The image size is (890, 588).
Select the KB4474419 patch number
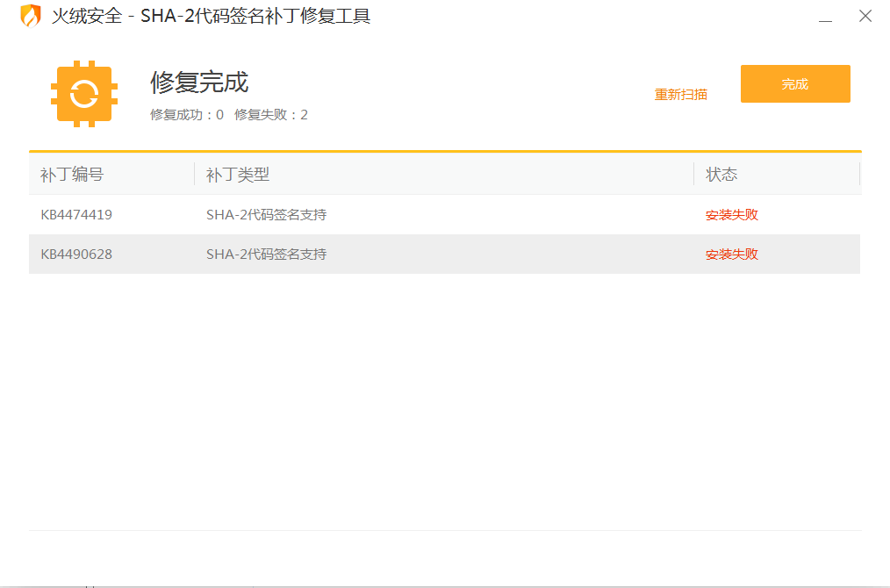pyautogui.click(x=76, y=214)
